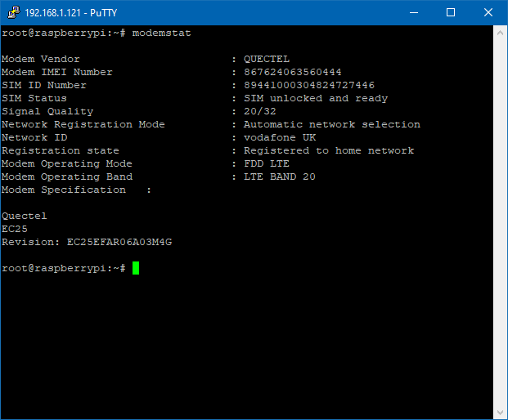Click the green terminal cursor block
The image size is (508, 420).
[x=136, y=268]
